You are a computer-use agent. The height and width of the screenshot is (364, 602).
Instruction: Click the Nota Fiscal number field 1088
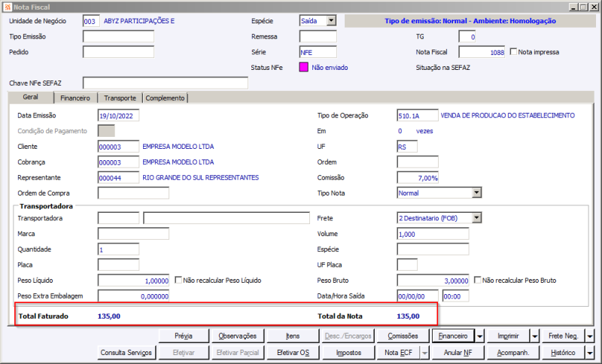(482, 52)
